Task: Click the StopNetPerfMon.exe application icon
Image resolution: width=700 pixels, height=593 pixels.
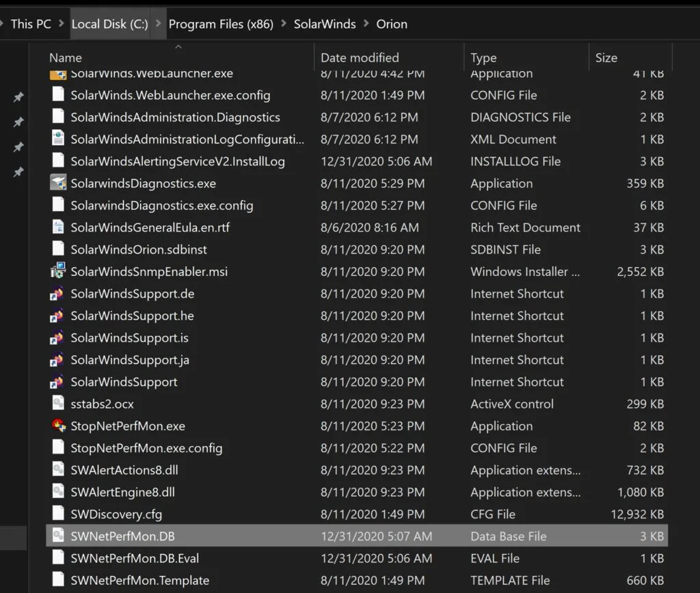Action: 59,425
